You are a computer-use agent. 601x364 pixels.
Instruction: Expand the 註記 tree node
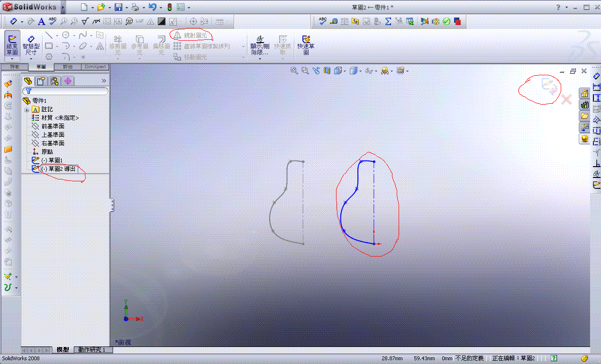coord(27,109)
